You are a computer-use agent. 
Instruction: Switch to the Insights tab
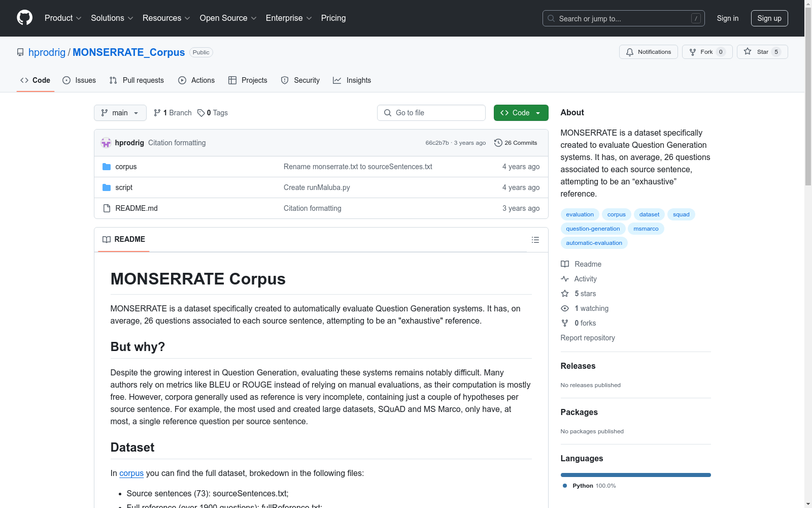(x=352, y=80)
